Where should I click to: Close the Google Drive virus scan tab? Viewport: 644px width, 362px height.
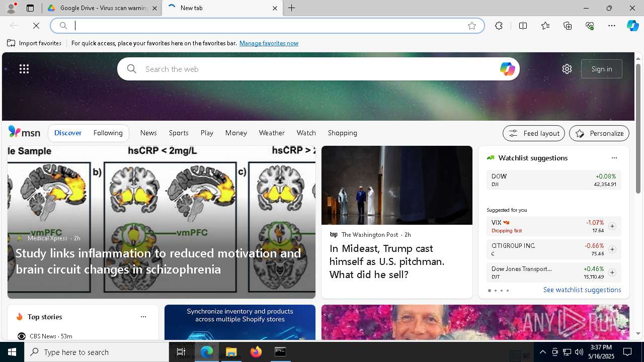click(154, 8)
